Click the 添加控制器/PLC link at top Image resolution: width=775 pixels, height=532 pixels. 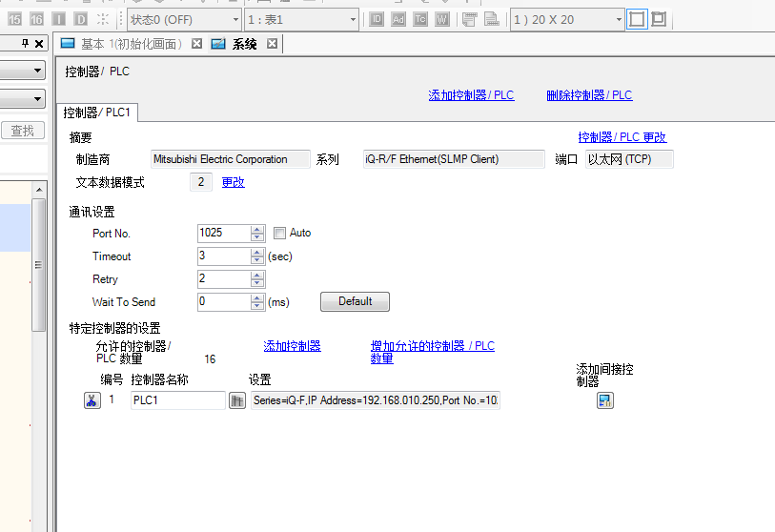471,95
